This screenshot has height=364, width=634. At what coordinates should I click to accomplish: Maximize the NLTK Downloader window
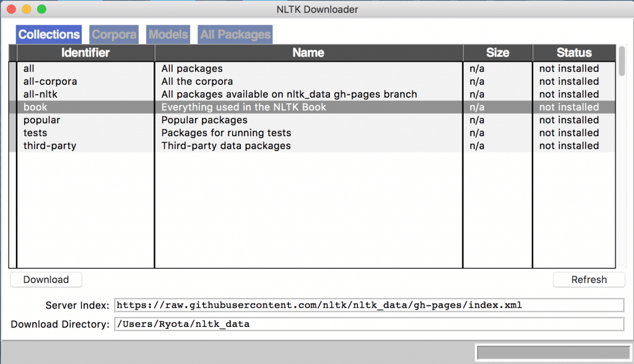[41, 9]
